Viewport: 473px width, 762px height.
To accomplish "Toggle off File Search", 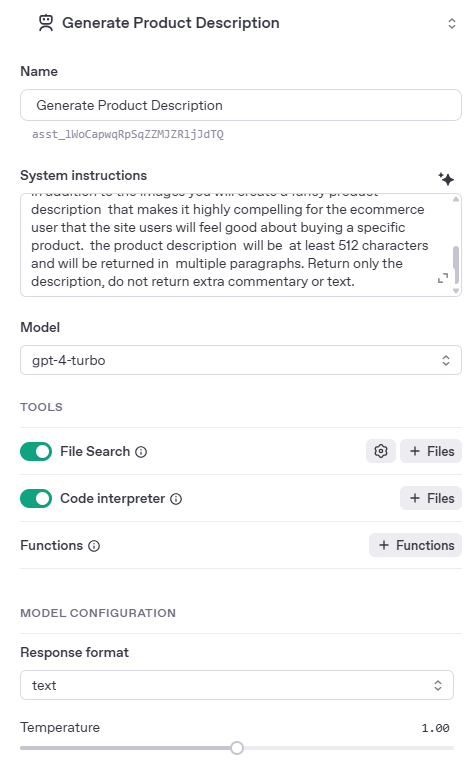I will point(36,451).
